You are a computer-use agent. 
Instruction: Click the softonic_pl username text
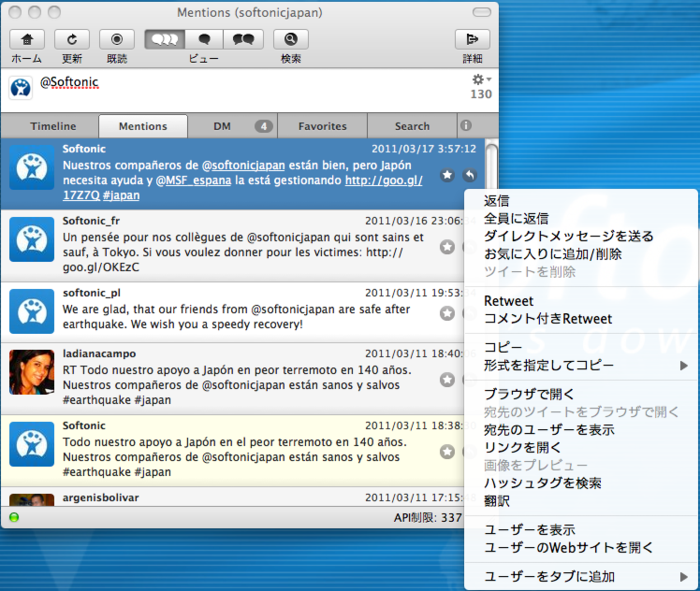coord(92,293)
